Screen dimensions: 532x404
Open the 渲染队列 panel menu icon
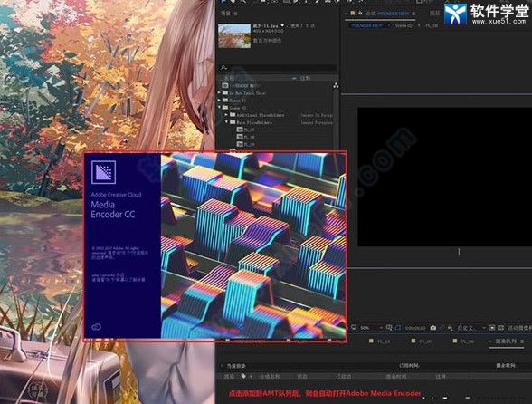(x=522, y=341)
